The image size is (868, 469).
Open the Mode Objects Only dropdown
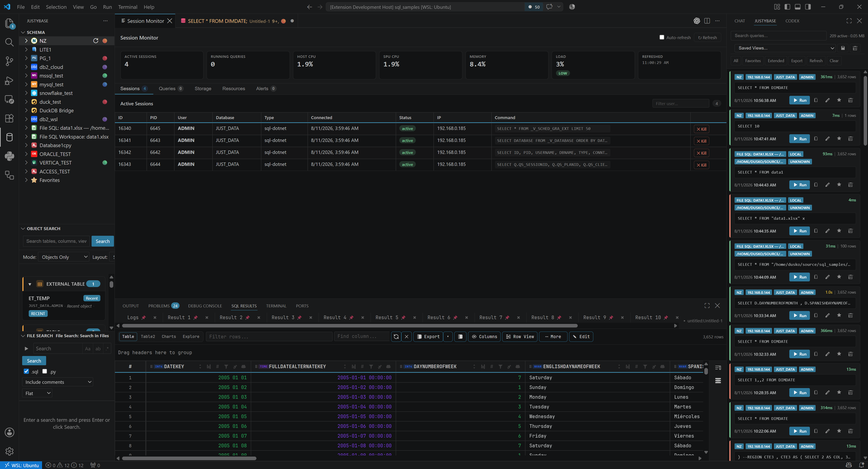pos(64,257)
